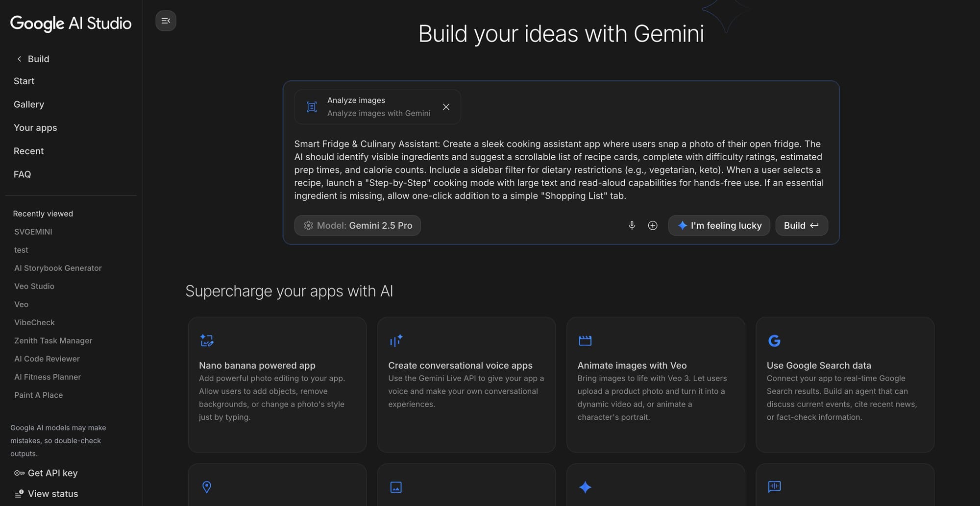980x506 pixels.
Task: Open the Model: Gemini 2.5 Pro selector
Action: (x=357, y=225)
